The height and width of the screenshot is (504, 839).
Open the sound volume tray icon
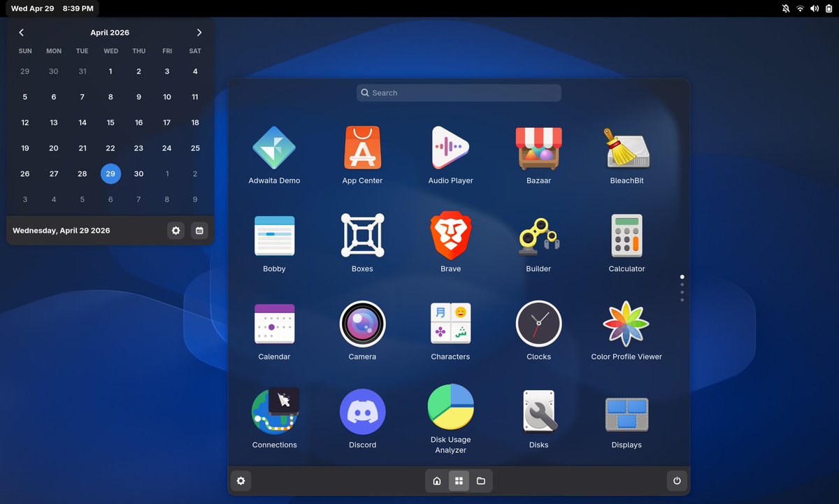(815, 8)
